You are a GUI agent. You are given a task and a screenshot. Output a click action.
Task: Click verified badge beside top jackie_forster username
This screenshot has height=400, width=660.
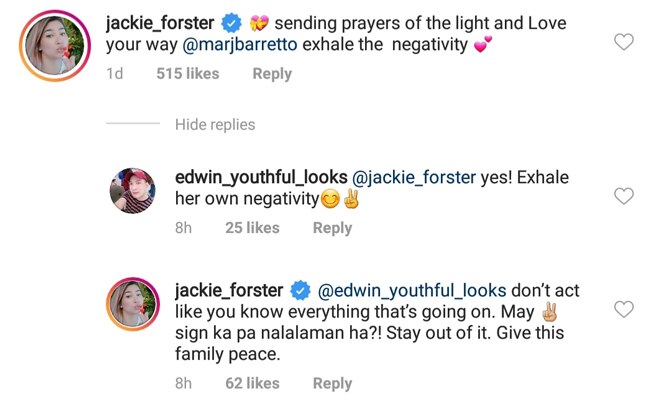point(232,23)
